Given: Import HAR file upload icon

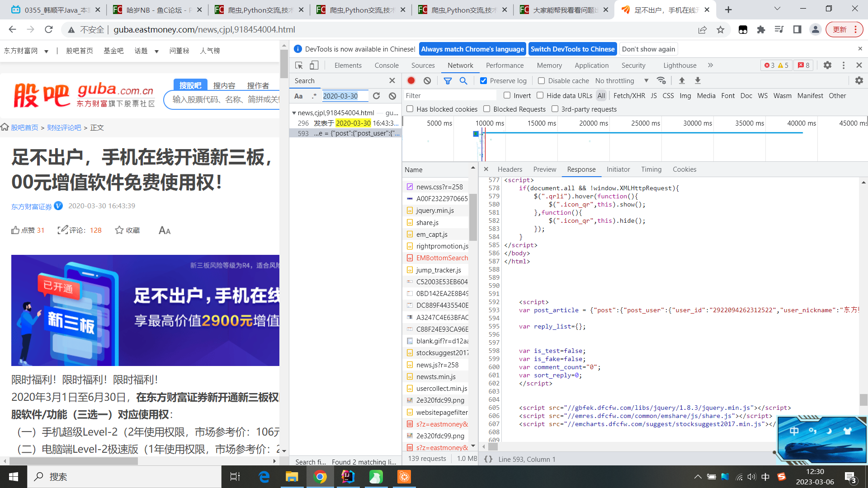Looking at the screenshot, I should (682, 80).
